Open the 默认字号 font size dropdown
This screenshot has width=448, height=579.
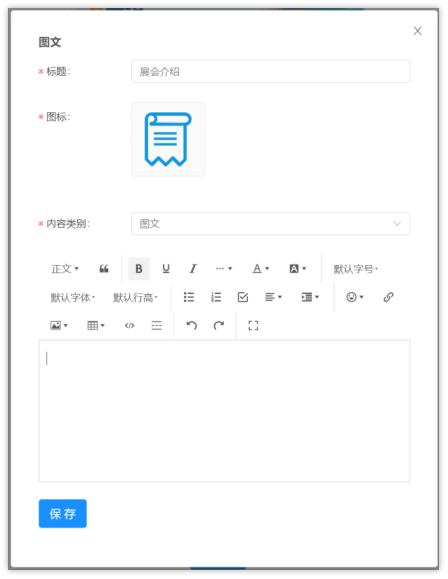tap(356, 269)
